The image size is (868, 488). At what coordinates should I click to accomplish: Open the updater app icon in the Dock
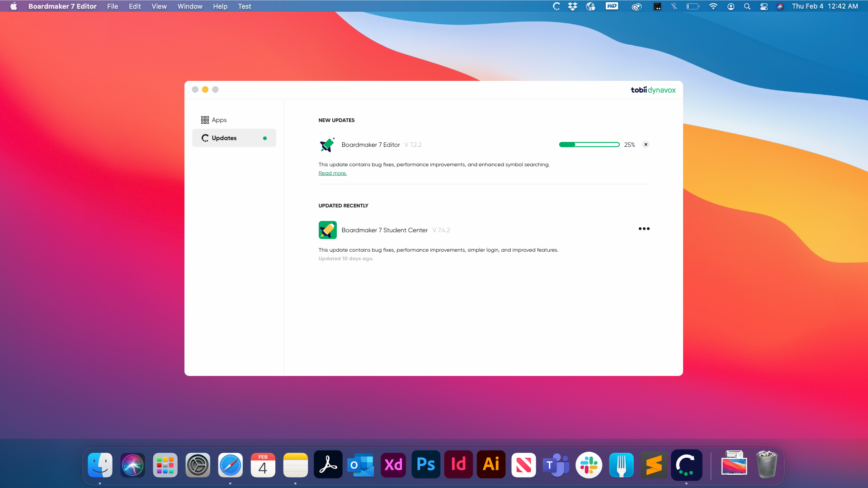[686, 465]
